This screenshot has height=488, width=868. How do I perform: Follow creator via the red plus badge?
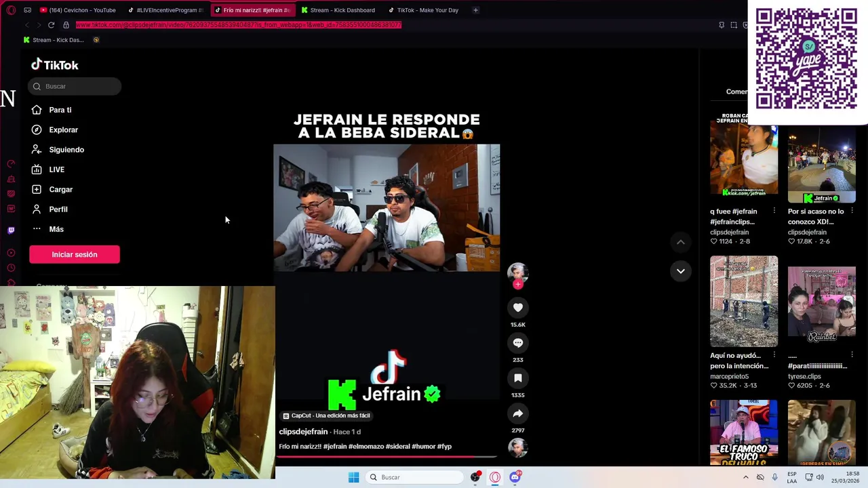[518, 285]
